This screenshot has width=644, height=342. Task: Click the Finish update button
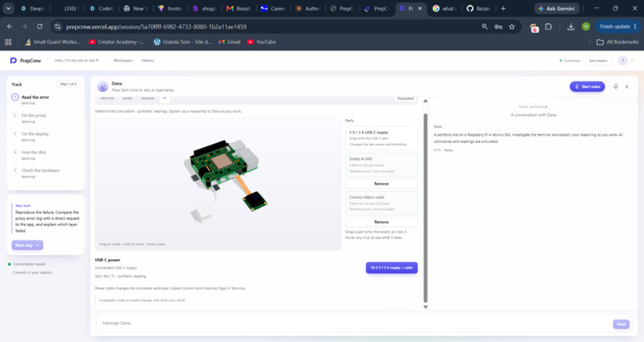tap(618, 26)
